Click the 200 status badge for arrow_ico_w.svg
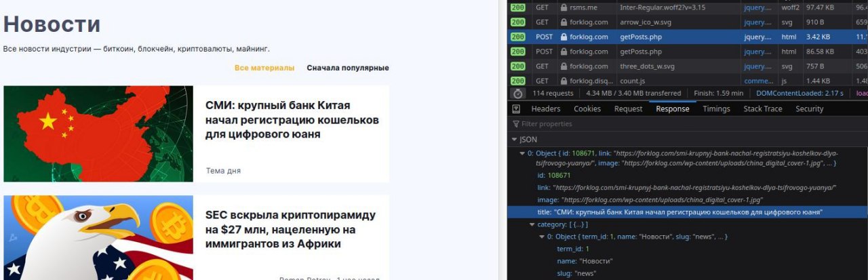The height and width of the screenshot is (280, 868). (x=518, y=22)
